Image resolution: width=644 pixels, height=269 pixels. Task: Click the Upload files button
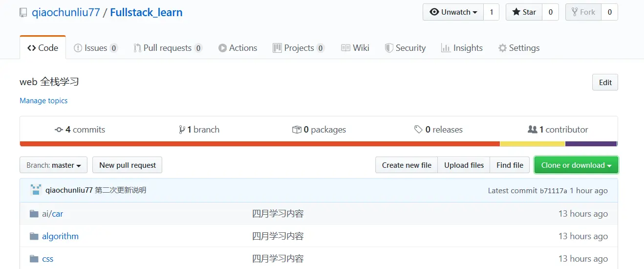[x=464, y=165]
